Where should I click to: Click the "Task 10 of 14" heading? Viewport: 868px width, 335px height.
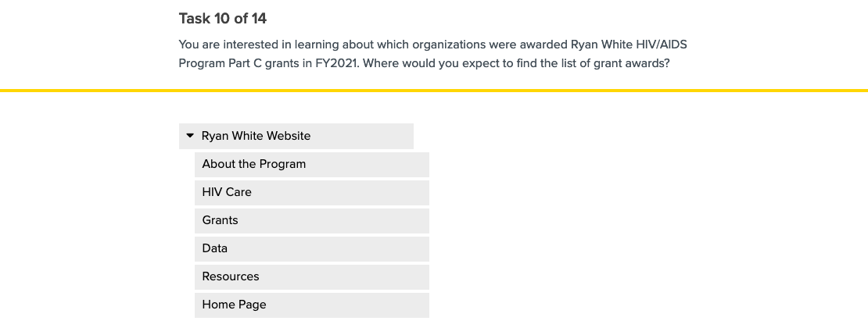point(223,19)
